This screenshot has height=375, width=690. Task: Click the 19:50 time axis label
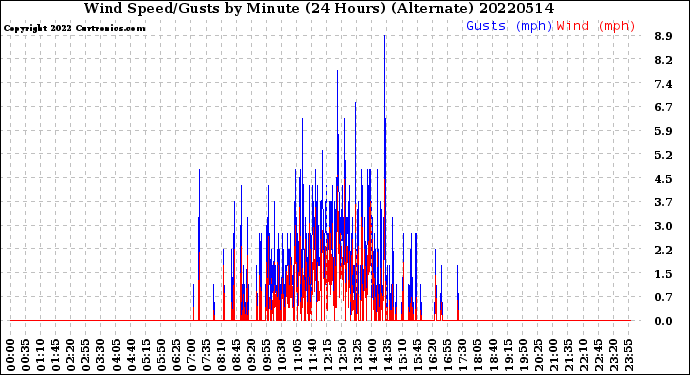pyautogui.click(x=522, y=355)
